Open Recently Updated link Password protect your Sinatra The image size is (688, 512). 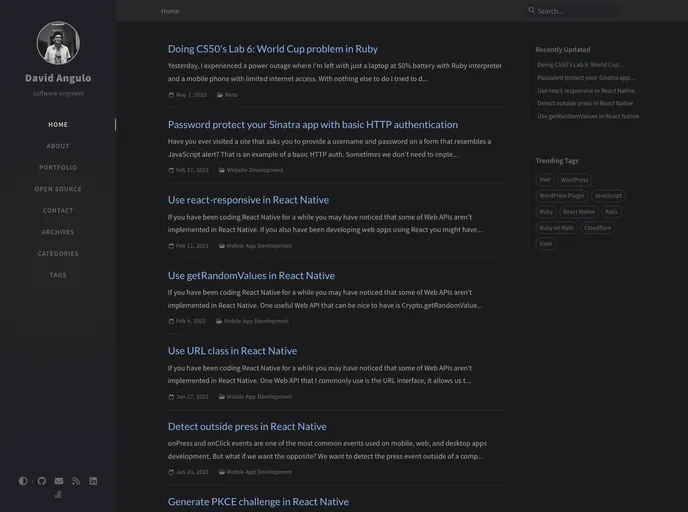coord(586,78)
